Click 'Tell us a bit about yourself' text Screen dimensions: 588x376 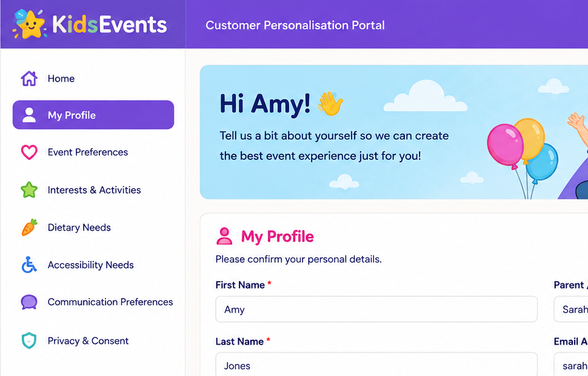(x=289, y=136)
